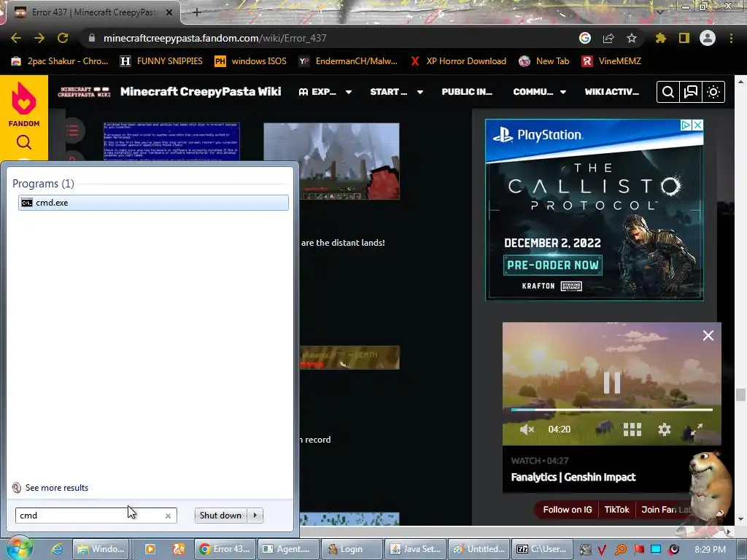
Task: Share this page via share icon
Action: [x=608, y=38]
